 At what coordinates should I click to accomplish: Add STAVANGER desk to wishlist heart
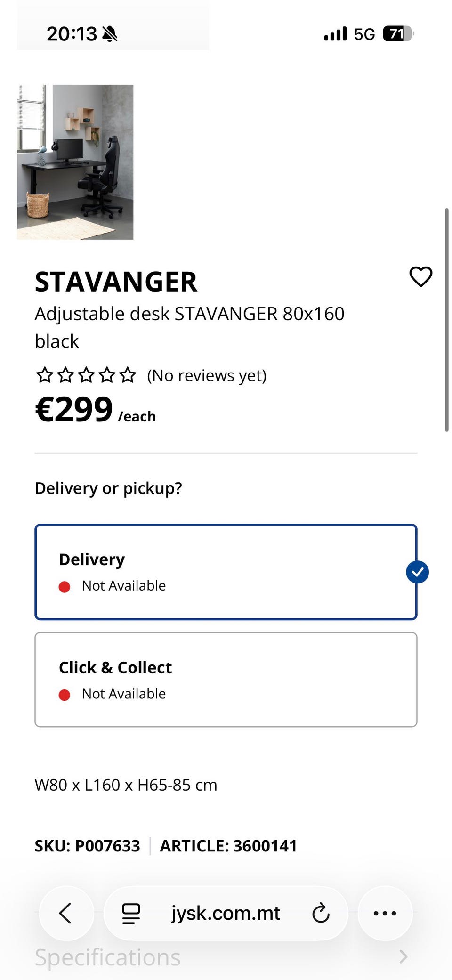tap(420, 276)
